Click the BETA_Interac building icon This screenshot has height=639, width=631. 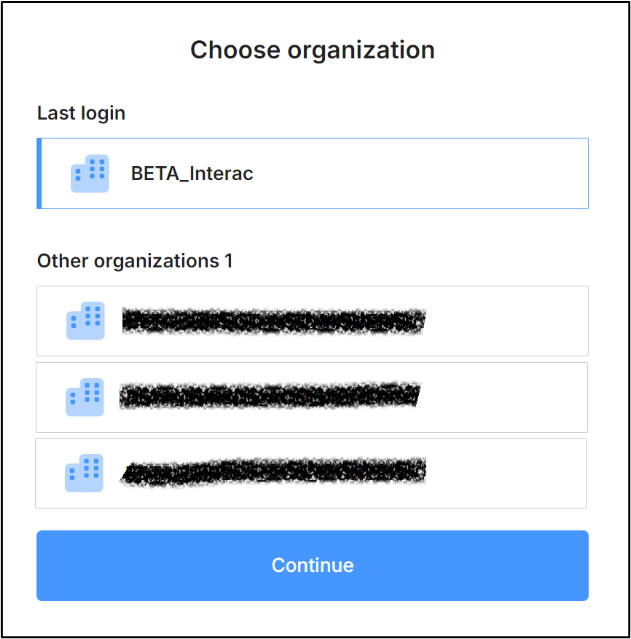90,174
